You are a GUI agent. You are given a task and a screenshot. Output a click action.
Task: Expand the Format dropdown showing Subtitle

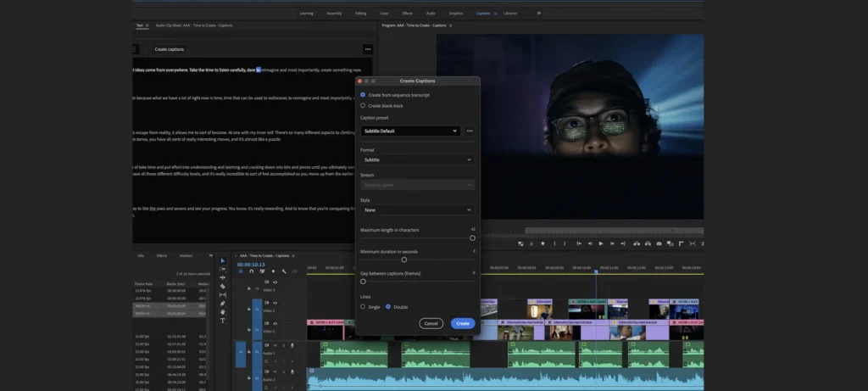click(417, 159)
